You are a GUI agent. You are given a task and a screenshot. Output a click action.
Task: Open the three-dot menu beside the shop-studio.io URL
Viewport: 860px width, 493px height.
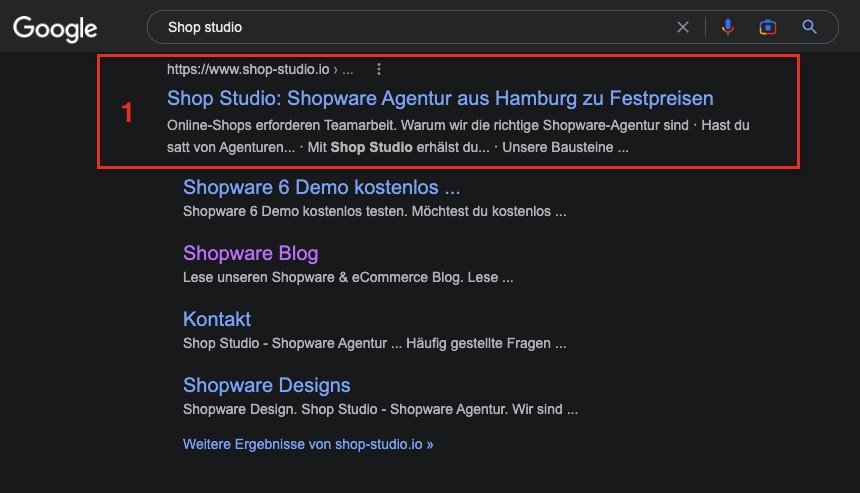point(378,70)
